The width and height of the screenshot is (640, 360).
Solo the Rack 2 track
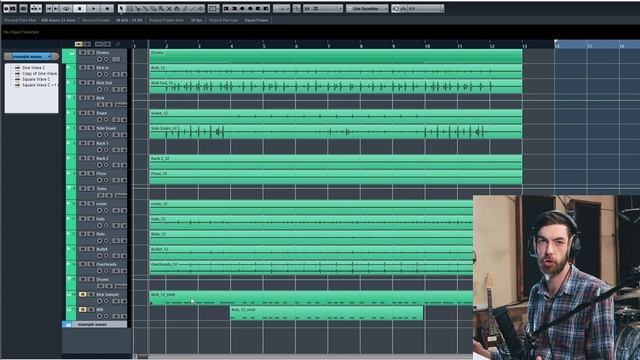point(91,158)
